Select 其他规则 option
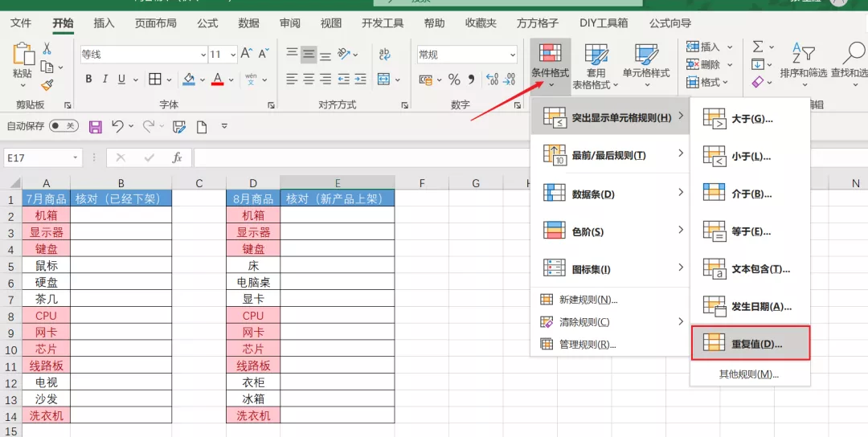 [749, 374]
